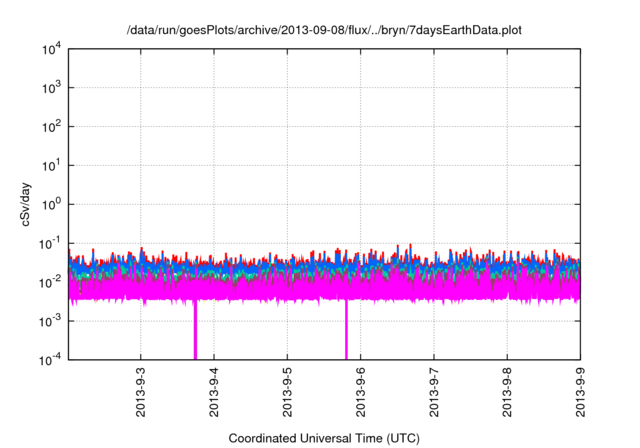Screen dimensions: 640x448
Task: Click the magenta dropout spike before 2013-9-6
Action: [347, 330]
